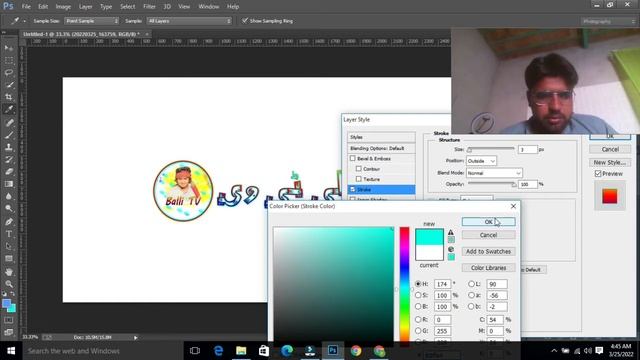Select the Crop tool
The width and height of the screenshot is (640, 360).
click(x=9, y=97)
